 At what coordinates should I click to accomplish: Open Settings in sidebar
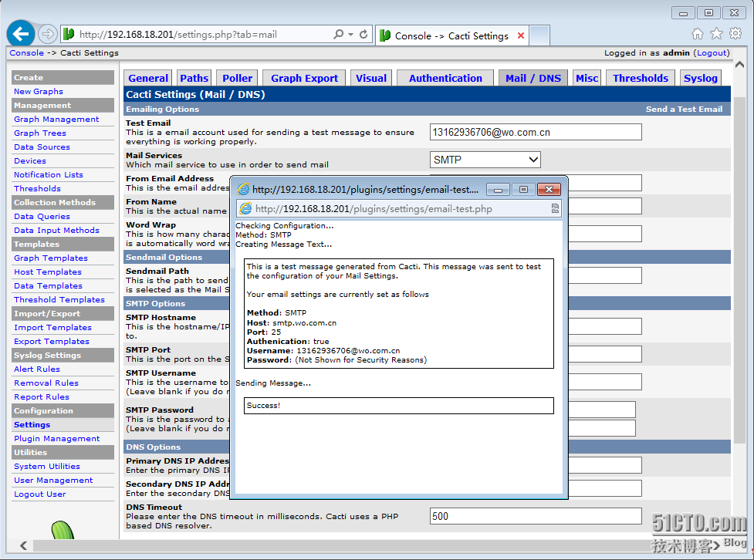pos(32,425)
